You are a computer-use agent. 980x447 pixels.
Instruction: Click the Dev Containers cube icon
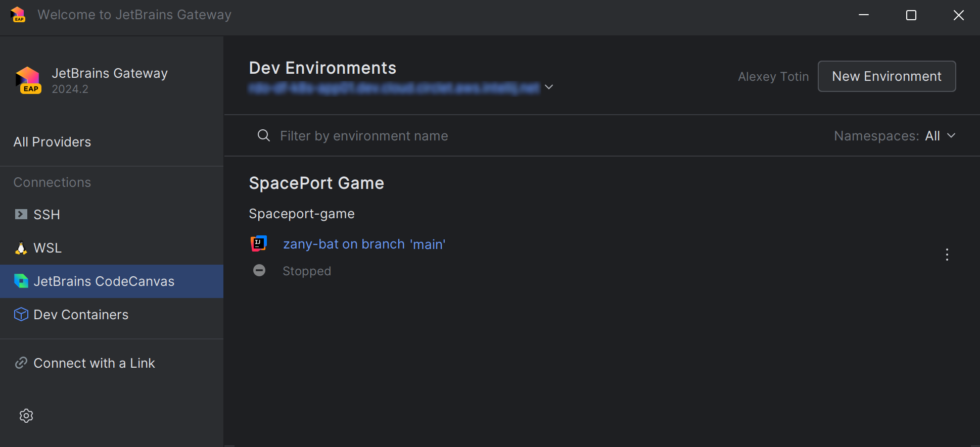point(21,315)
